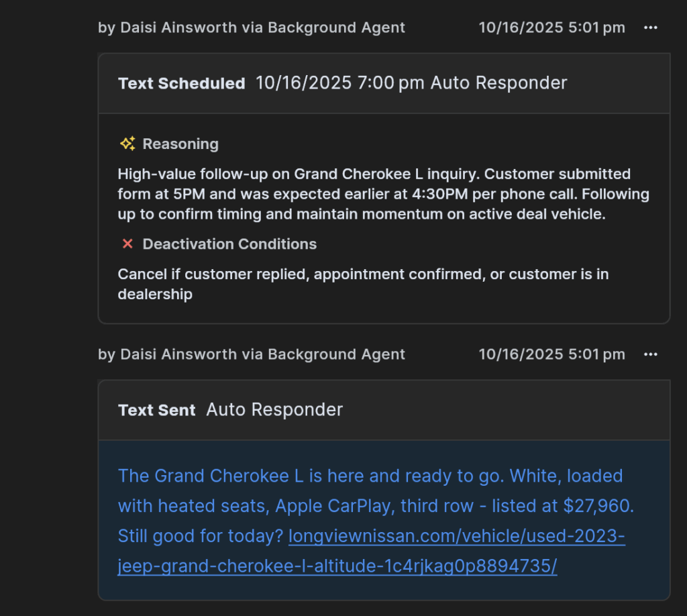Click the yellow sparkle Reasoning icon
The width and height of the screenshot is (687, 616).
click(127, 144)
